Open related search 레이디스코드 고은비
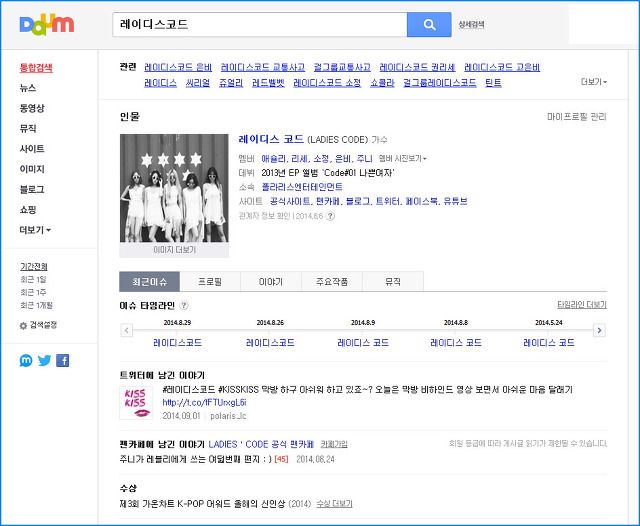 (502, 67)
